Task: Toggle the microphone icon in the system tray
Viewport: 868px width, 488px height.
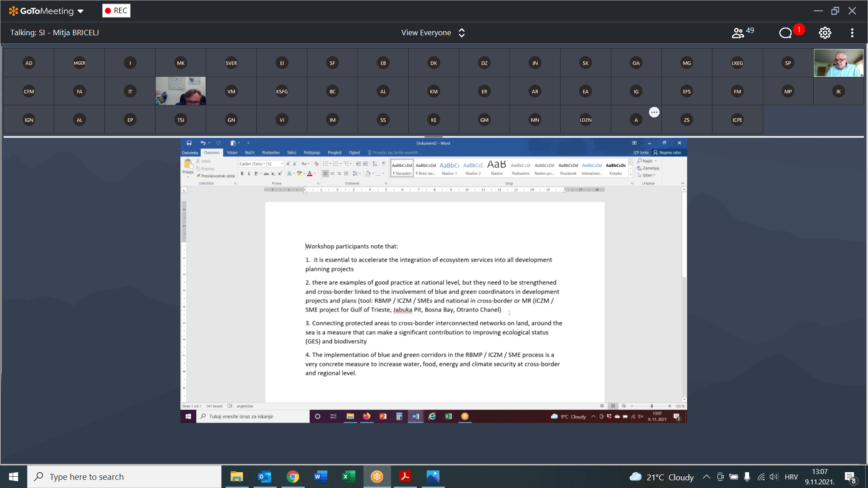Action: click(747, 477)
